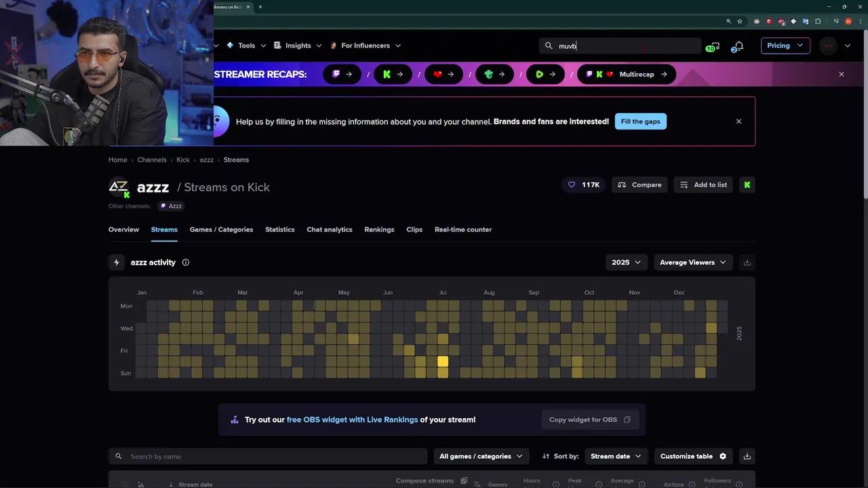Open the YouTube red-icon recap pill
The width and height of the screenshot is (868, 488).
pos(443,75)
